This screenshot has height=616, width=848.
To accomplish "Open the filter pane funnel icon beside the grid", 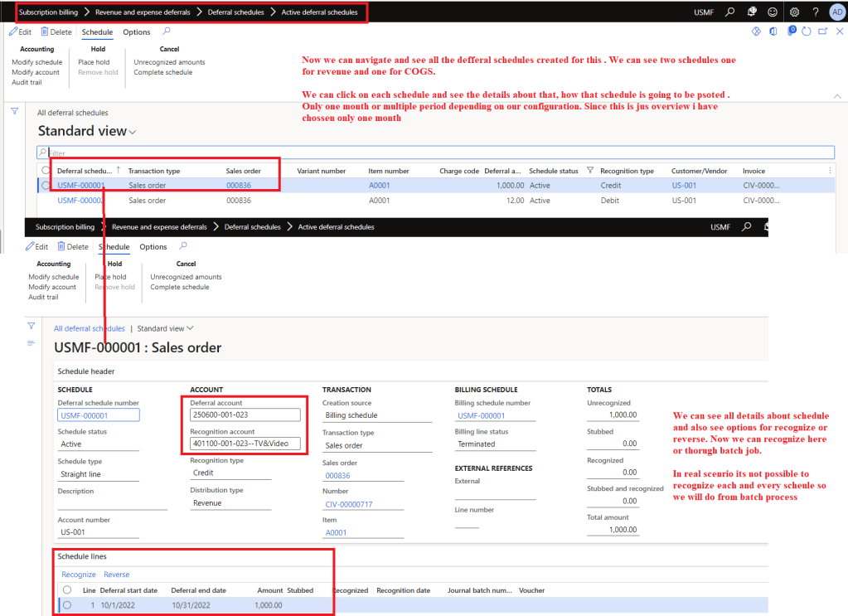I will (14, 110).
